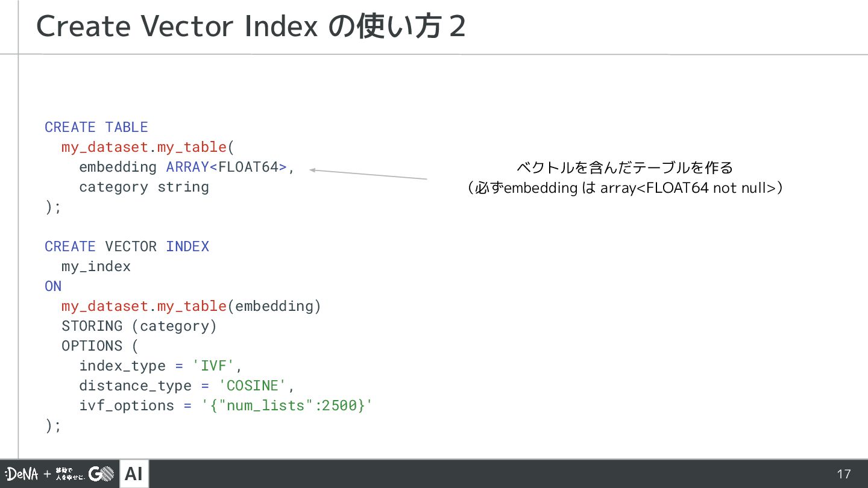
Task: Click "index_type = 'IVF'," line
Action: [161, 366]
